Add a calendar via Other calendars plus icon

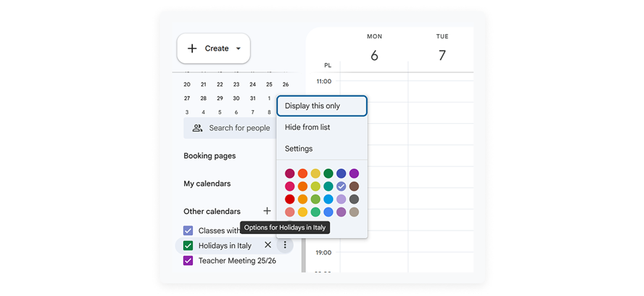(267, 211)
